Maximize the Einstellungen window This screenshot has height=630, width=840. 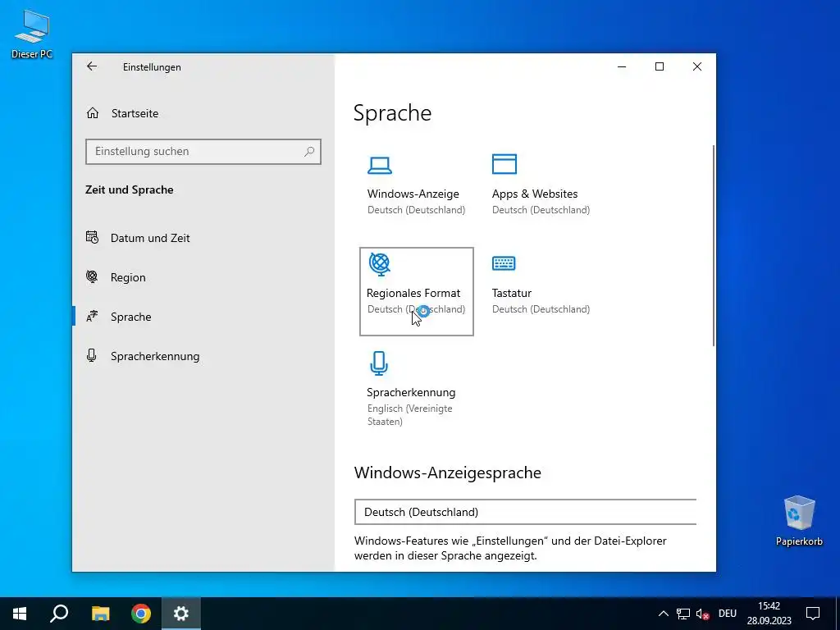tap(660, 66)
